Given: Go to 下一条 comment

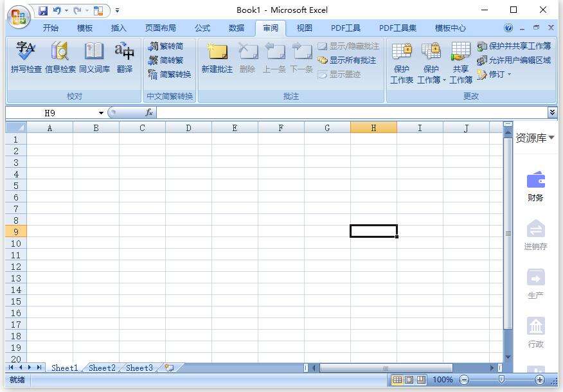Looking at the screenshot, I should coord(301,57).
